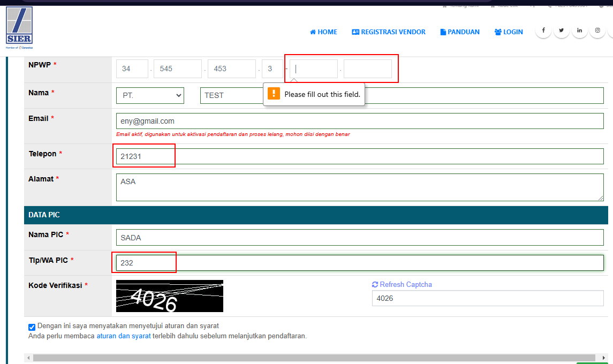Click the SIER logo

pos(19,27)
